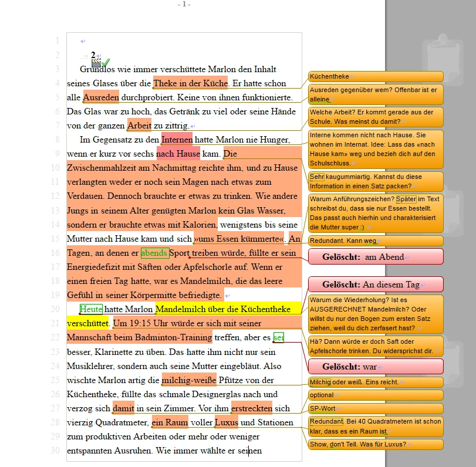Select comment 'Ausreden gegenüber wem?'
The width and height of the screenshot is (476, 467).
[x=376, y=95]
